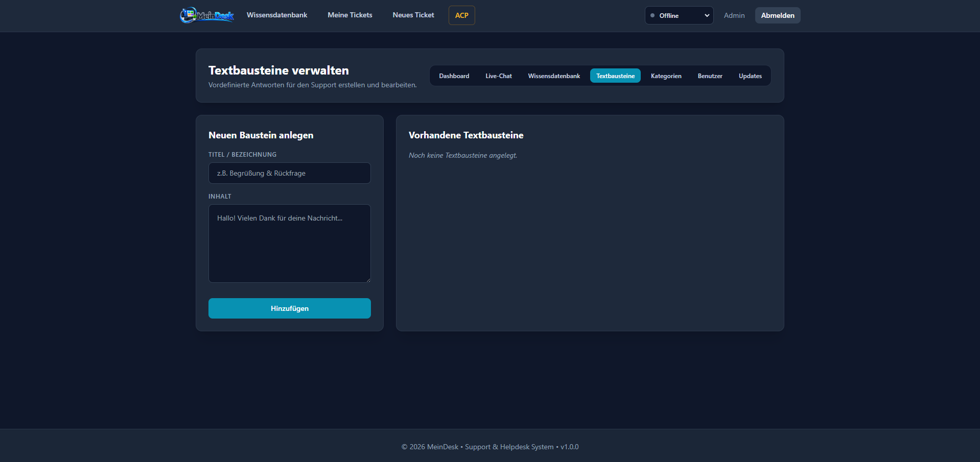Open the Benutzer tab
This screenshot has width=980, height=462.
pos(710,76)
